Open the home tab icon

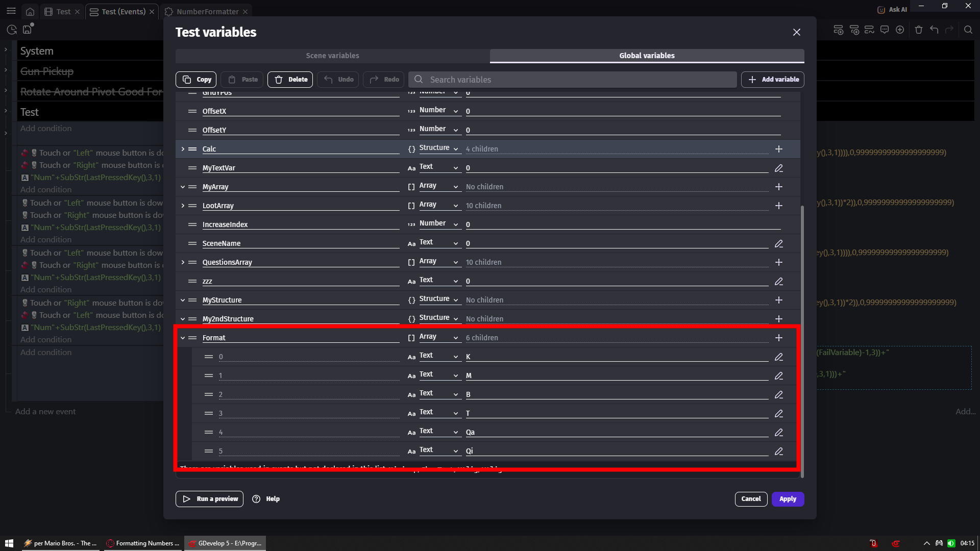pyautogui.click(x=30, y=12)
